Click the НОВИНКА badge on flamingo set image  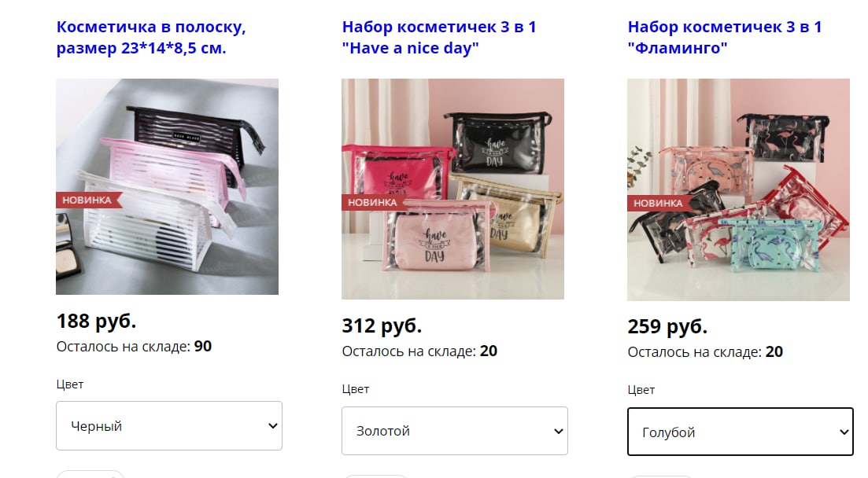(x=659, y=203)
